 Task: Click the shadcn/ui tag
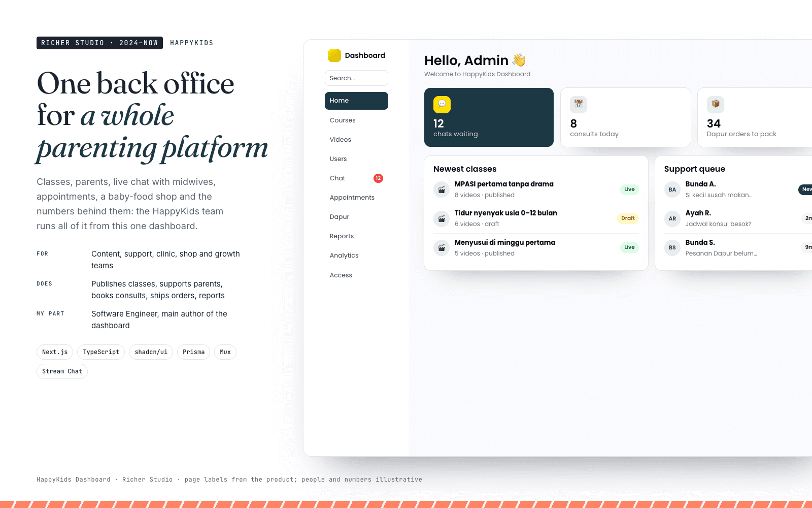pos(151,352)
